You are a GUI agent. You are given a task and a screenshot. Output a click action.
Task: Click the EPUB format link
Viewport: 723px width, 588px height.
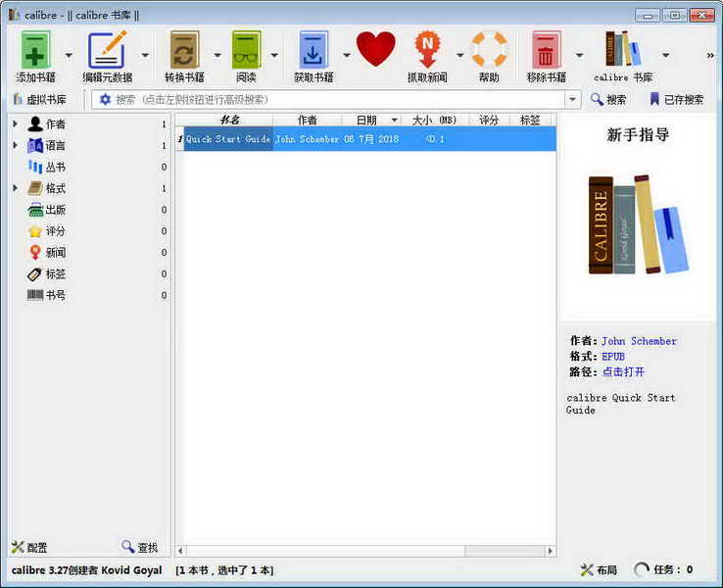tap(613, 357)
